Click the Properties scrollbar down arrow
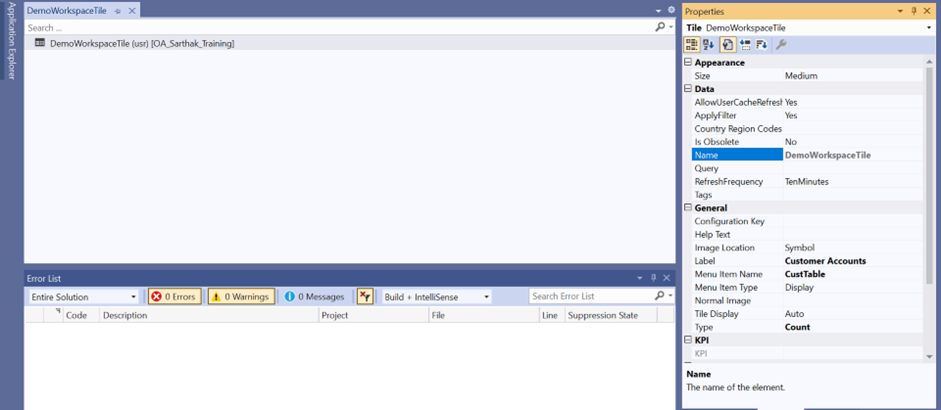Viewport: 941px width, 410px height. tap(929, 356)
